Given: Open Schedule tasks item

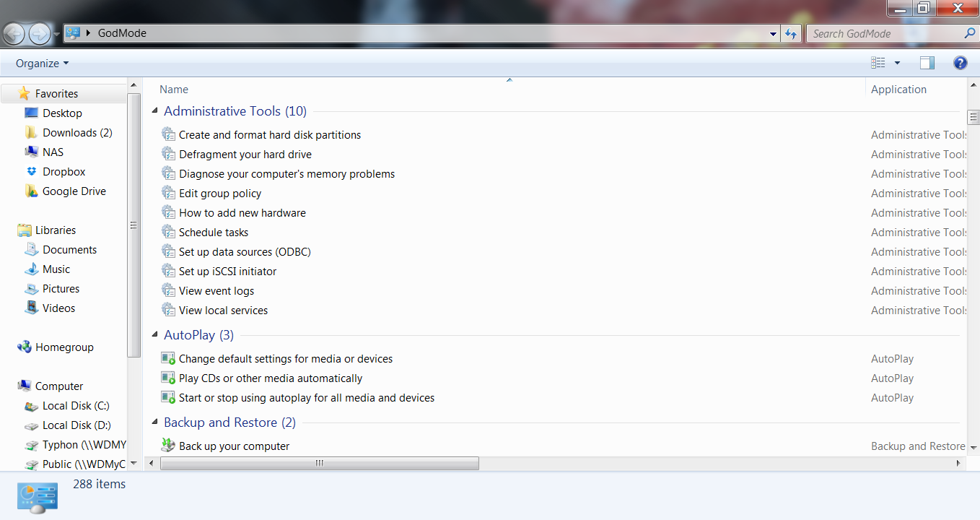Looking at the screenshot, I should click(214, 232).
